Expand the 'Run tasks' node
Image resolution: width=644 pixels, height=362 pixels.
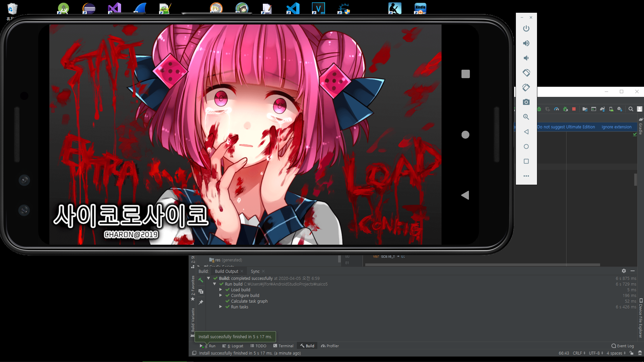pos(221,307)
